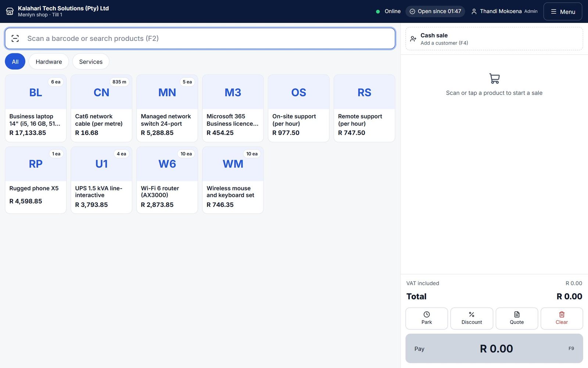Click the empty shopping cart icon

point(494,78)
